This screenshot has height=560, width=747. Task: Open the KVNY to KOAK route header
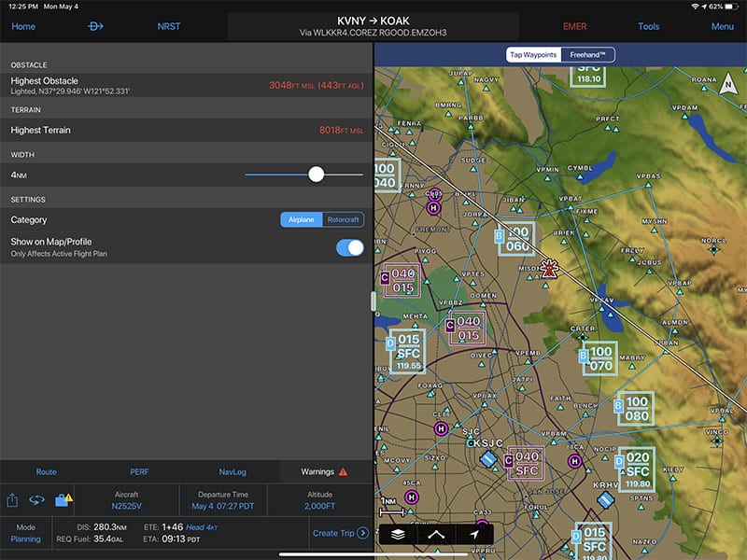point(373,26)
